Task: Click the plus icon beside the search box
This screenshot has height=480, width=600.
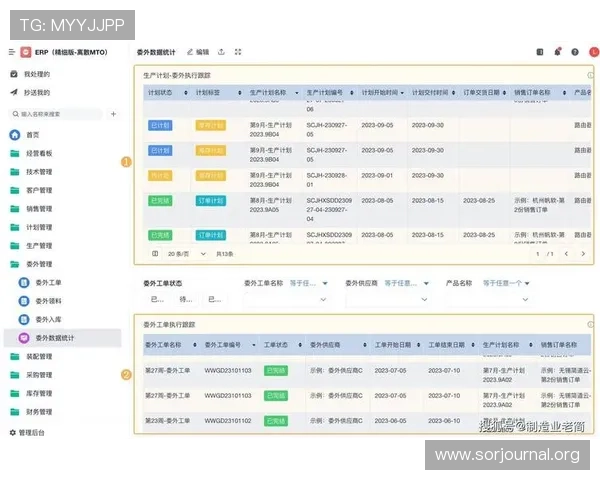Action: click(x=113, y=114)
